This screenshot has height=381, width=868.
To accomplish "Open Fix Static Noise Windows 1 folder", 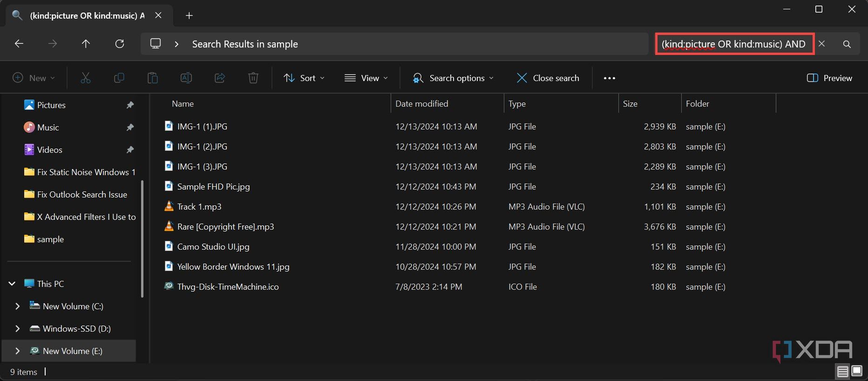I will [x=80, y=172].
